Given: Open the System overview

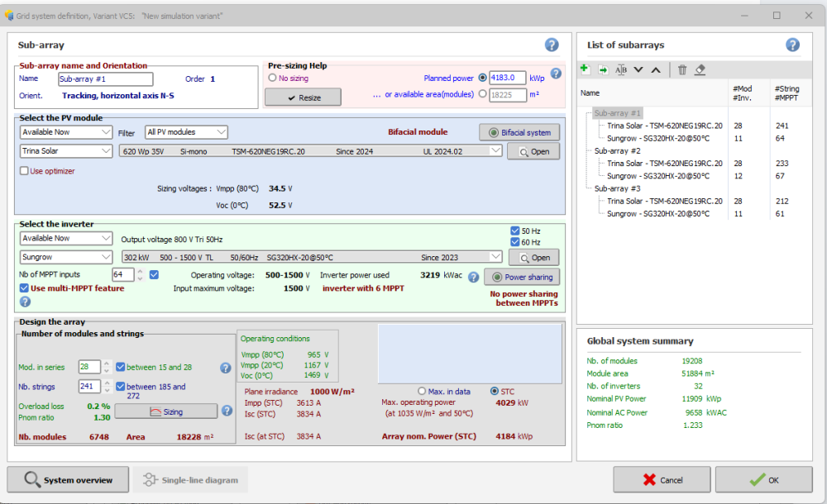Looking at the screenshot, I should coord(68,480).
